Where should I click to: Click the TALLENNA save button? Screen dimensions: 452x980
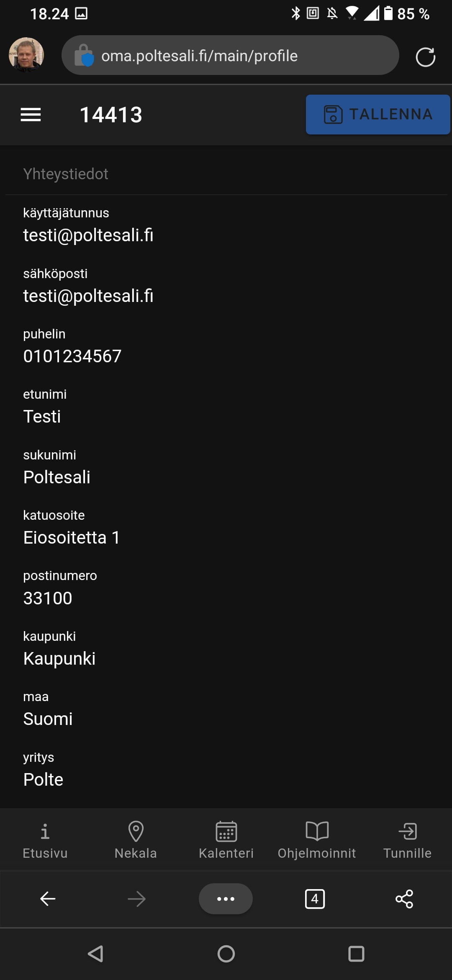click(x=378, y=114)
